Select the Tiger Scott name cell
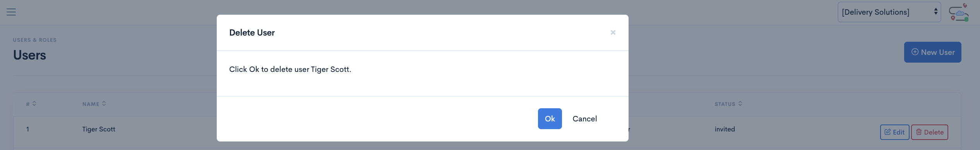Screen dimensions: 980x150 99,129
